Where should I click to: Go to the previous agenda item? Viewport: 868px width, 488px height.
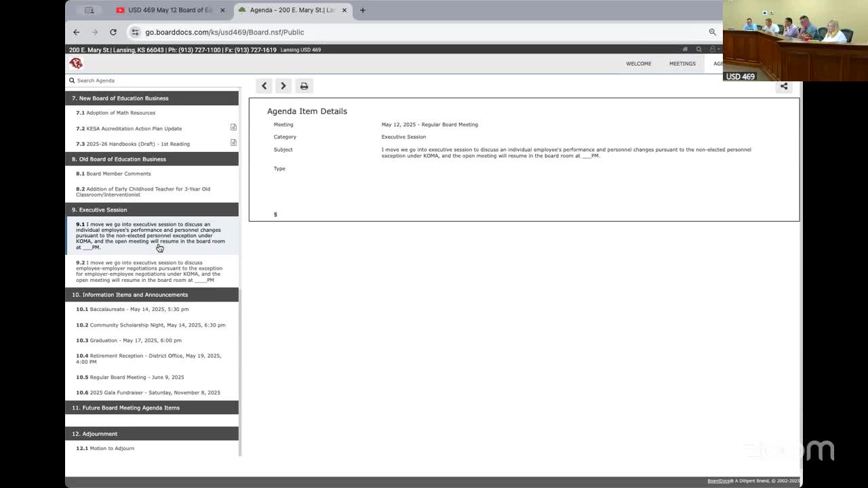pyautogui.click(x=264, y=86)
